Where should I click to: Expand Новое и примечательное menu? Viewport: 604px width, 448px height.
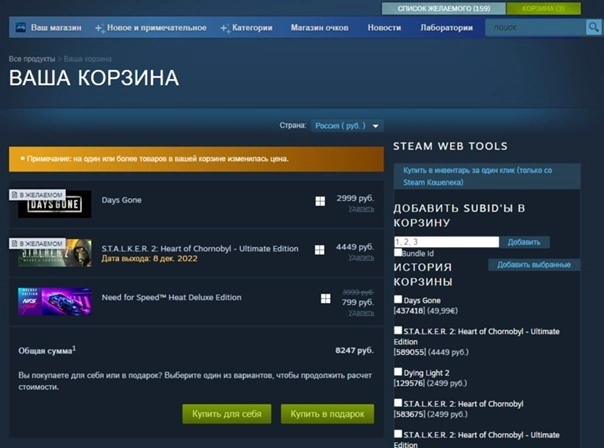point(151,28)
